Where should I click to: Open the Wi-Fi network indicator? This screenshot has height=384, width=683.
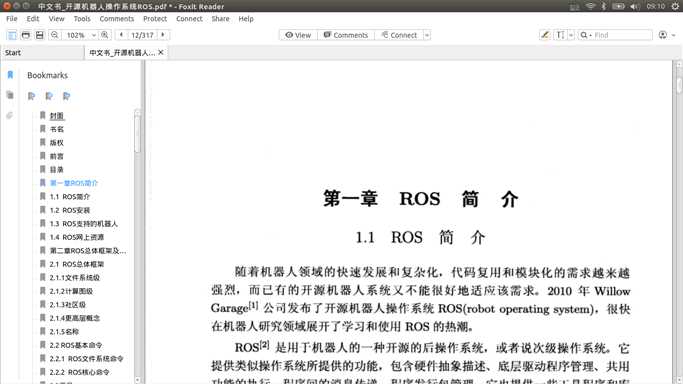[x=590, y=6]
